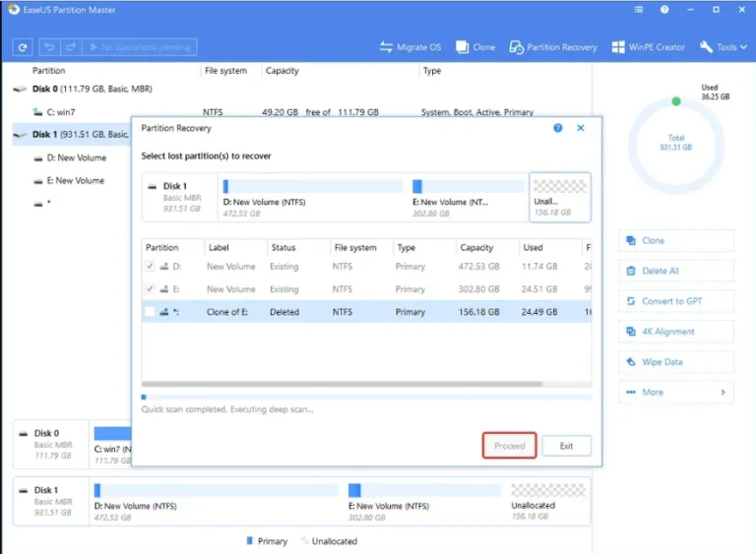Close the Partition Recovery dialog
This screenshot has width=756, height=554.
coord(581,128)
